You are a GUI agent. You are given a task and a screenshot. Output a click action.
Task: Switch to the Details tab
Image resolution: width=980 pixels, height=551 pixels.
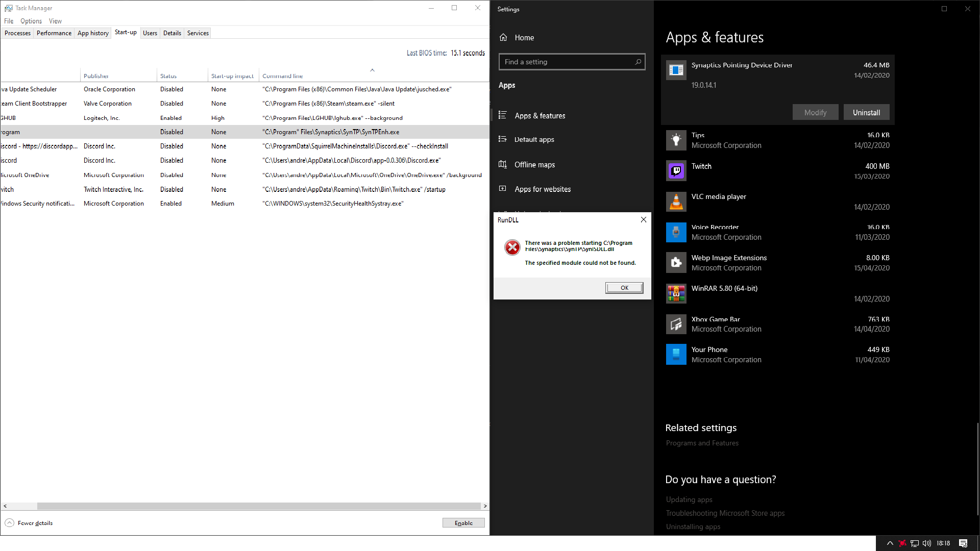point(172,33)
